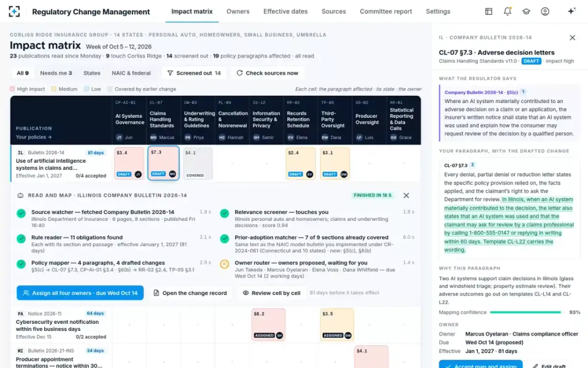Click the JT owner avatar under AI Systems Governance
The width and height of the screenshot is (588, 368).
coord(119,137)
